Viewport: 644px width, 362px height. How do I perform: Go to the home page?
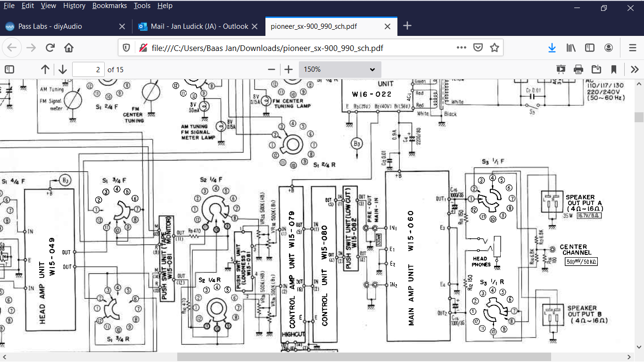[69, 48]
